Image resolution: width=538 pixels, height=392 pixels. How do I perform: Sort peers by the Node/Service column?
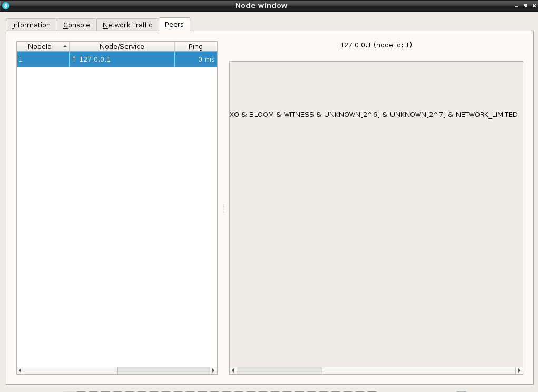pyautogui.click(x=122, y=46)
